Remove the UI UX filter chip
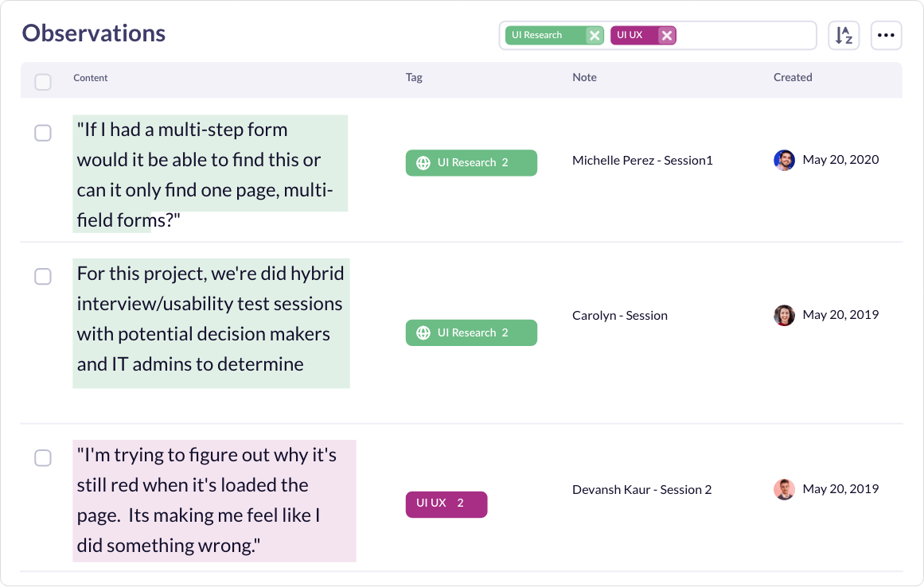This screenshot has width=924, height=587. (667, 35)
